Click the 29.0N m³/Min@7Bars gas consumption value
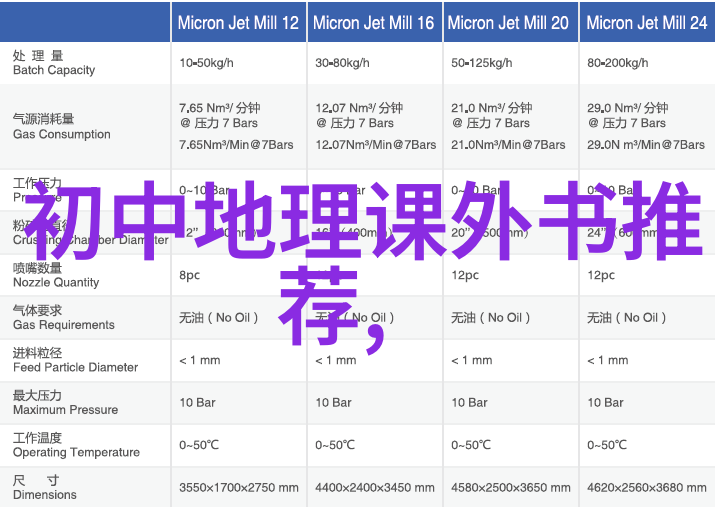722x507 pixels. click(646, 145)
